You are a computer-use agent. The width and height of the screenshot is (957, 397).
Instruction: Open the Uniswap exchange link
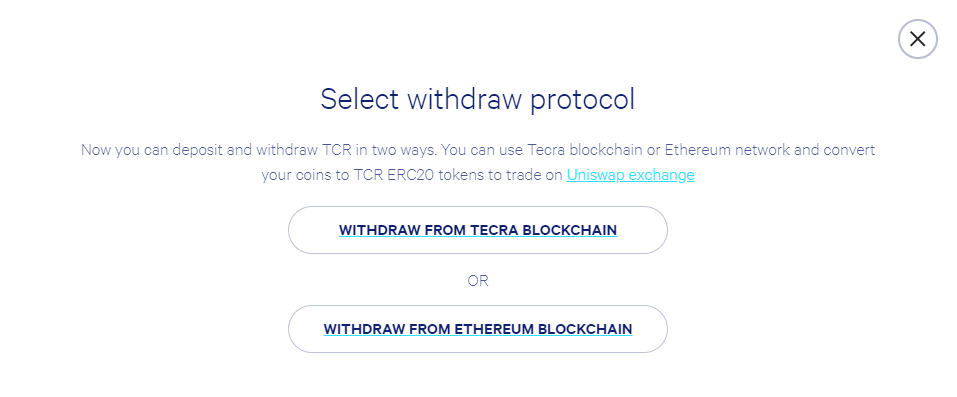[x=630, y=175]
